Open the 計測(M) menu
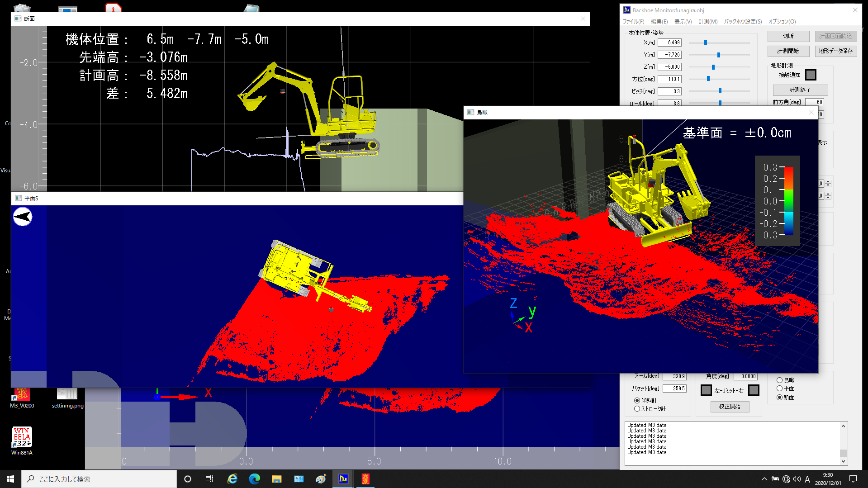 point(708,22)
